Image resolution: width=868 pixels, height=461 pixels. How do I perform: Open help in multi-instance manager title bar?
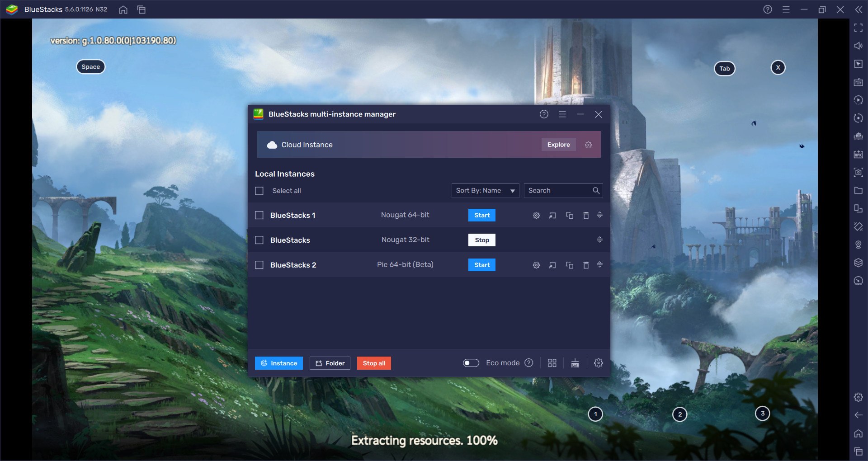point(544,114)
